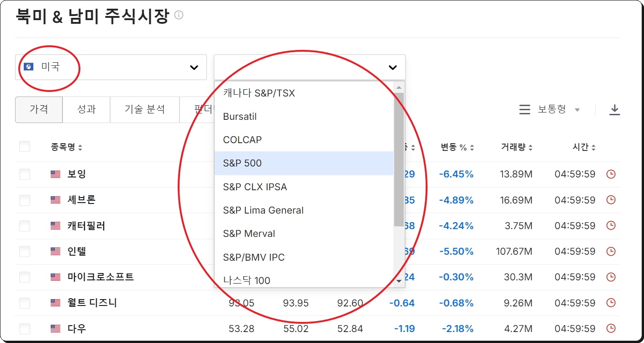Click the US flag next to 셰브론
644x343 pixels.
point(55,200)
